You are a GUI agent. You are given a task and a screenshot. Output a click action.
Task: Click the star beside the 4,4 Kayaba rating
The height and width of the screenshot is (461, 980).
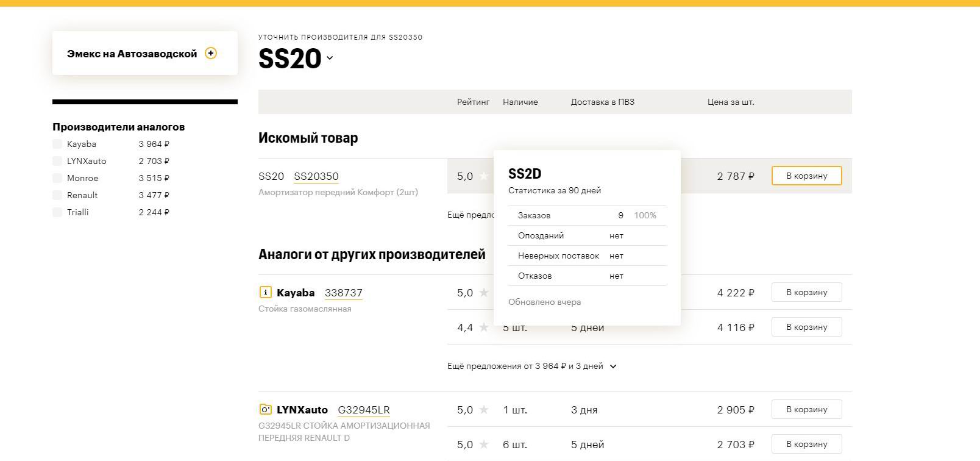[x=484, y=327]
